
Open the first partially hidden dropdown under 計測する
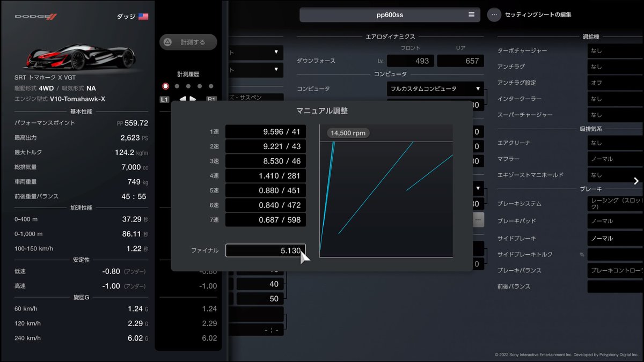point(256,53)
